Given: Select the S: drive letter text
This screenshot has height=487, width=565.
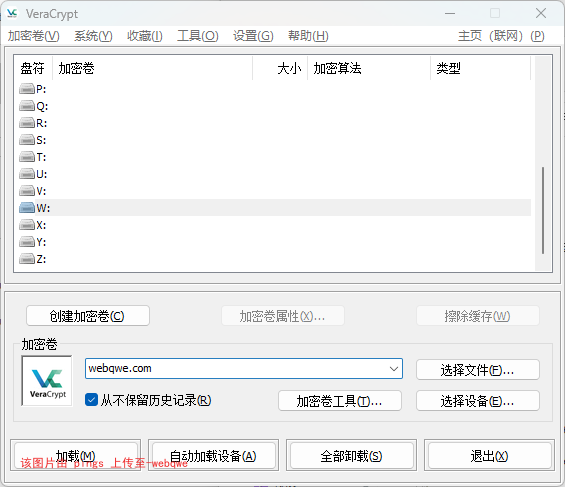Looking at the screenshot, I should pyautogui.click(x=41, y=140).
